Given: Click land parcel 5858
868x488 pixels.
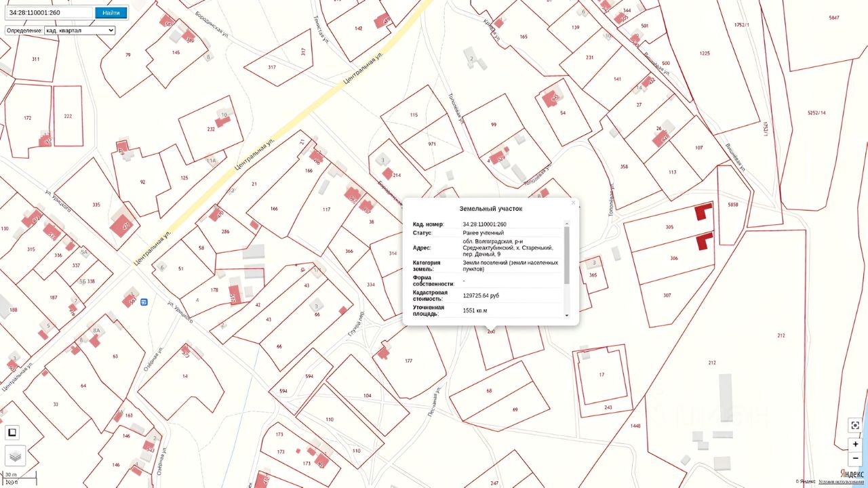Looking at the screenshot, I should (x=732, y=205).
